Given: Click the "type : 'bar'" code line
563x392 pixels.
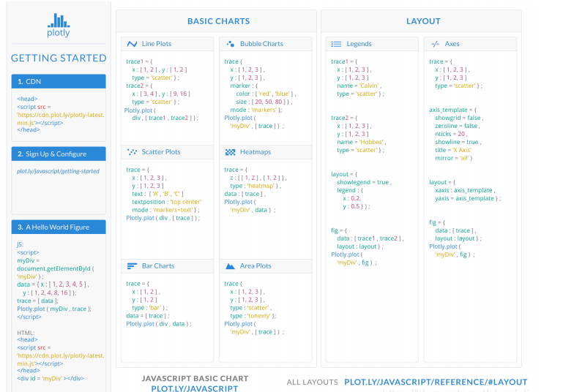Looking at the screenshot, I should pyautogui.click(x=150, y=308).
